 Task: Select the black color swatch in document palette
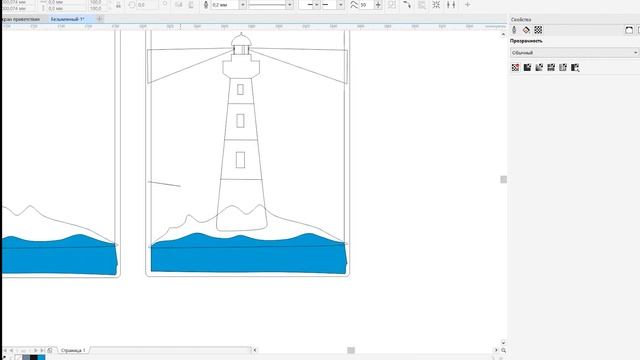[x=33, y=358]
